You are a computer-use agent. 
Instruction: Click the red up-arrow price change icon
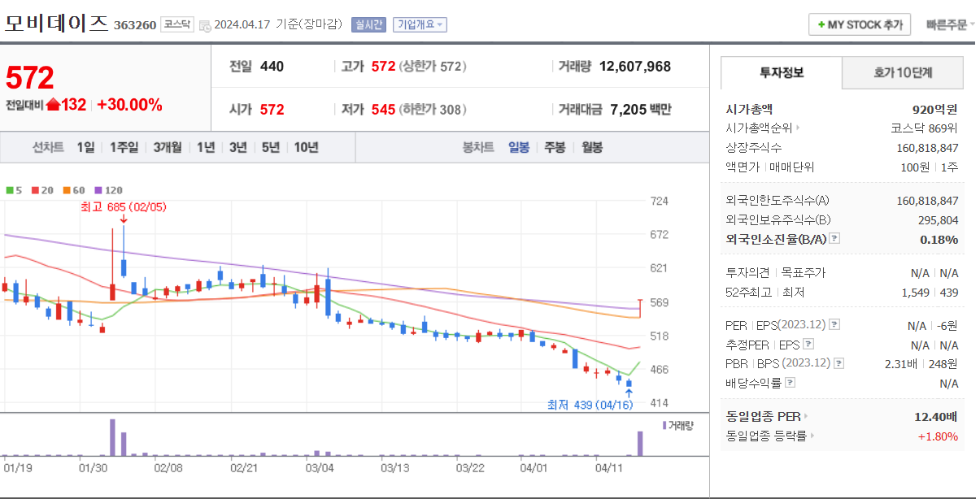(x=53, y=104)
